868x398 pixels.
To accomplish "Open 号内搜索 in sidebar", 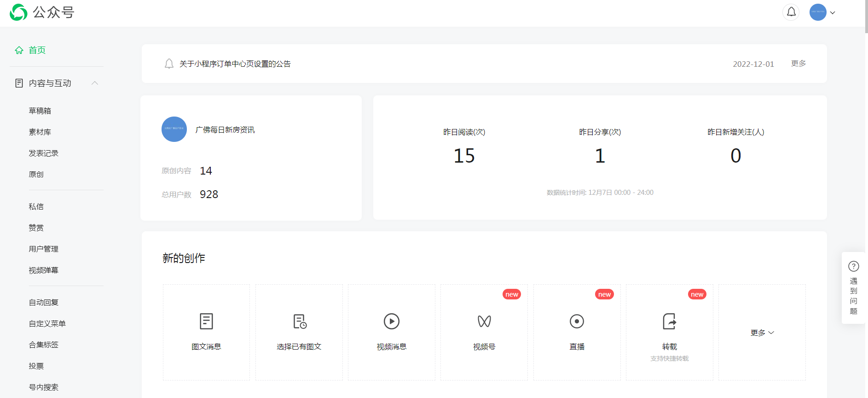I will pos(44,387).
